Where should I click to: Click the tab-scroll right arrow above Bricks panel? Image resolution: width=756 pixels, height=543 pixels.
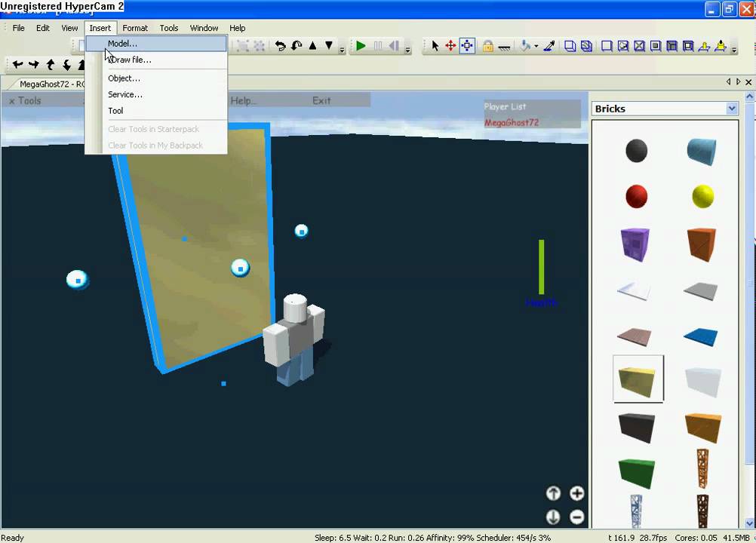click(738, 82)
